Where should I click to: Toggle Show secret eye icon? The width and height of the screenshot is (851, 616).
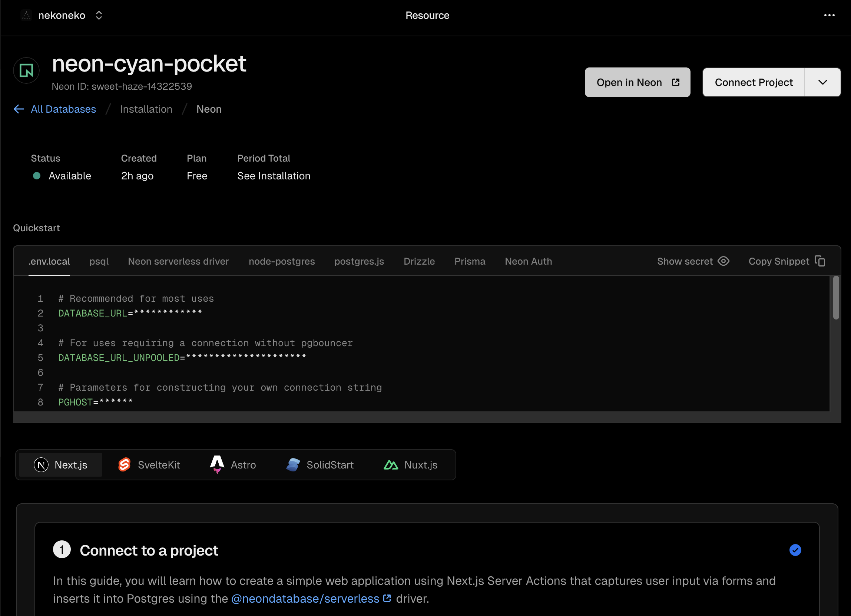pos(723,261)
